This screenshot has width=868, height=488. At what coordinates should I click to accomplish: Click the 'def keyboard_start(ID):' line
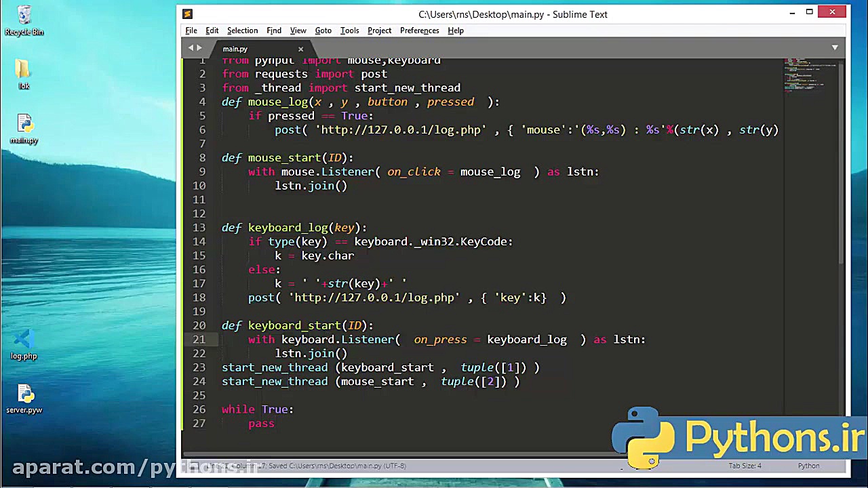[x=298, y=325]
